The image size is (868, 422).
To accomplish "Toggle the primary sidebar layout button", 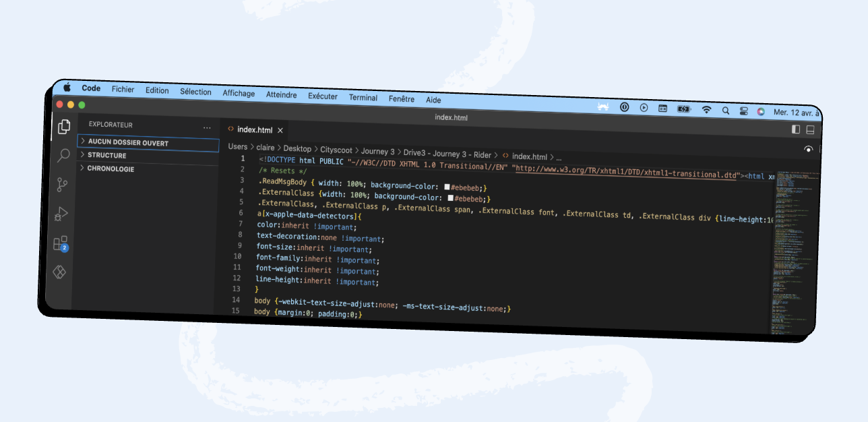I will (796, 129).
